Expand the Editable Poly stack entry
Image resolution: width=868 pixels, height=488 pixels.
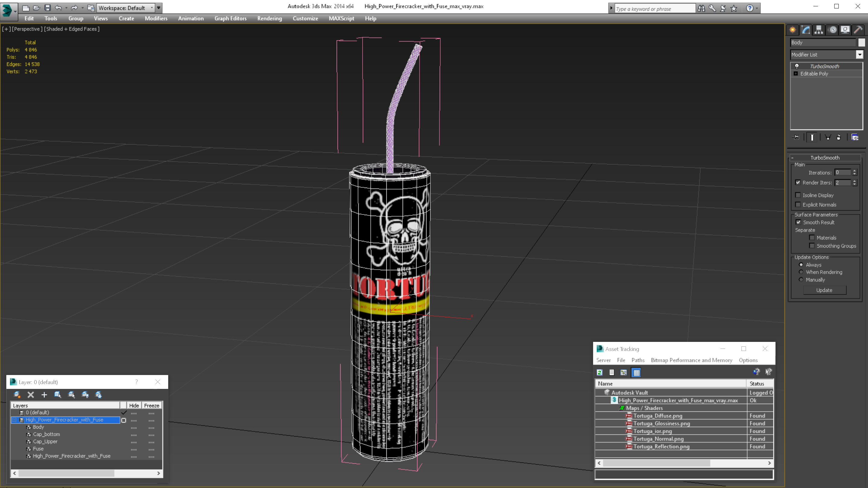(796, 74)
